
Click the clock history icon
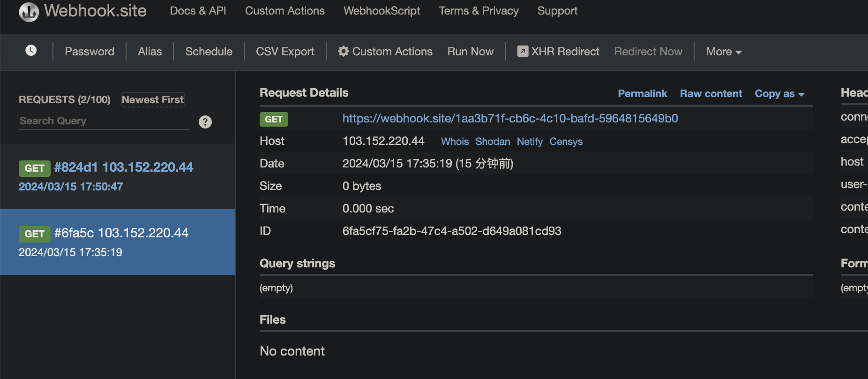pos(31,51)
